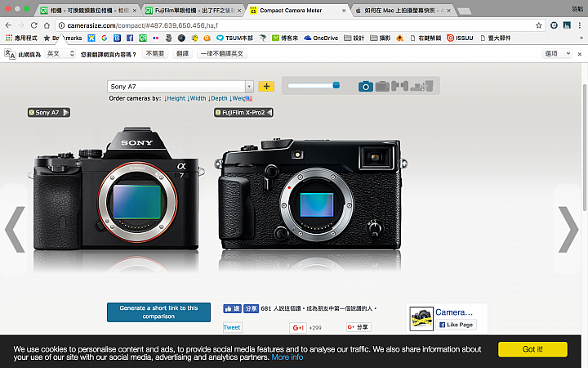This screenshot has width=588, height=368.
Task: Go to previous camera with left chevron
Action: (x=15, y=229)
